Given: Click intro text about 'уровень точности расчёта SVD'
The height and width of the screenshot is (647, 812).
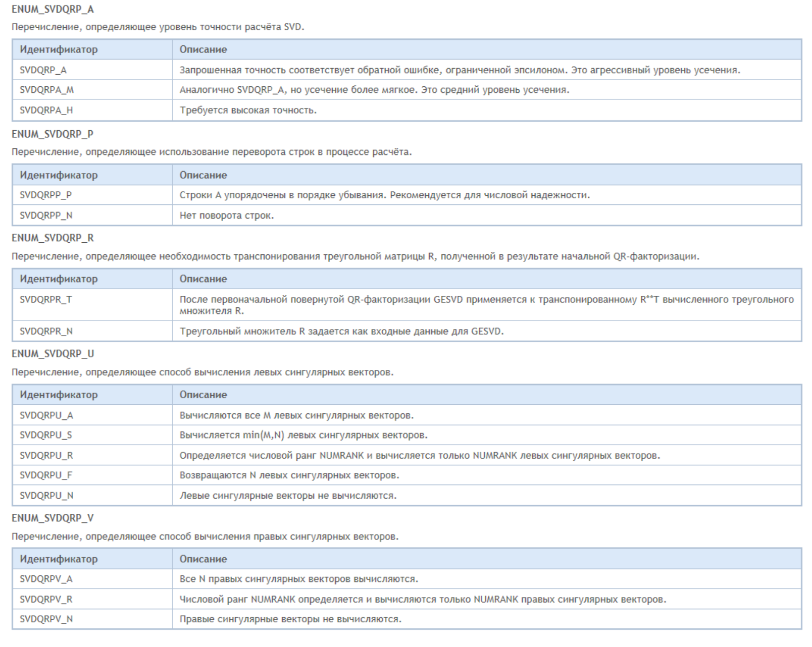Looking at the screenshot, I should click(x=158, y=27).
